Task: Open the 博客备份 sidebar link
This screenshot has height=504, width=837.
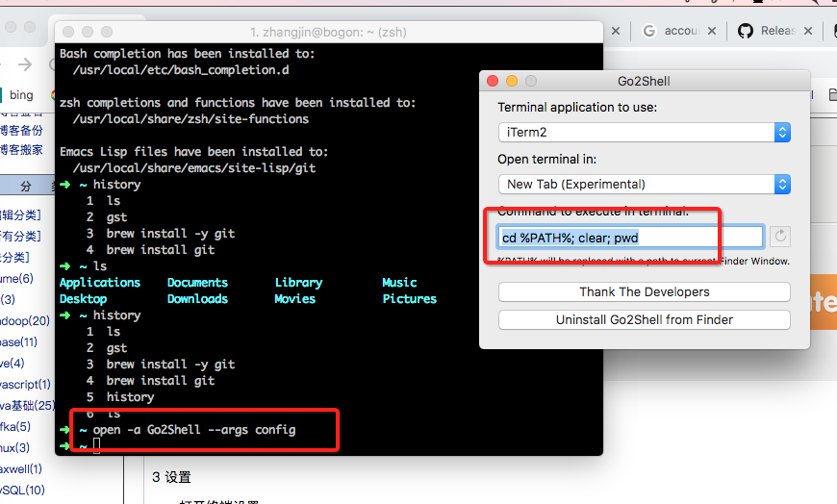Action: click(21, 131)
